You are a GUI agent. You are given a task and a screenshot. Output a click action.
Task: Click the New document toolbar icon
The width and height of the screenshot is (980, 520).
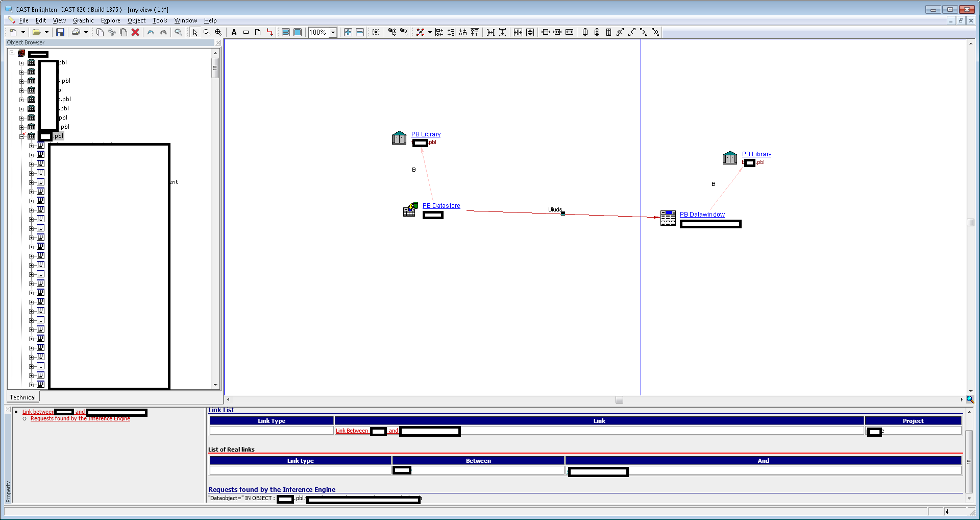[13, 32]
